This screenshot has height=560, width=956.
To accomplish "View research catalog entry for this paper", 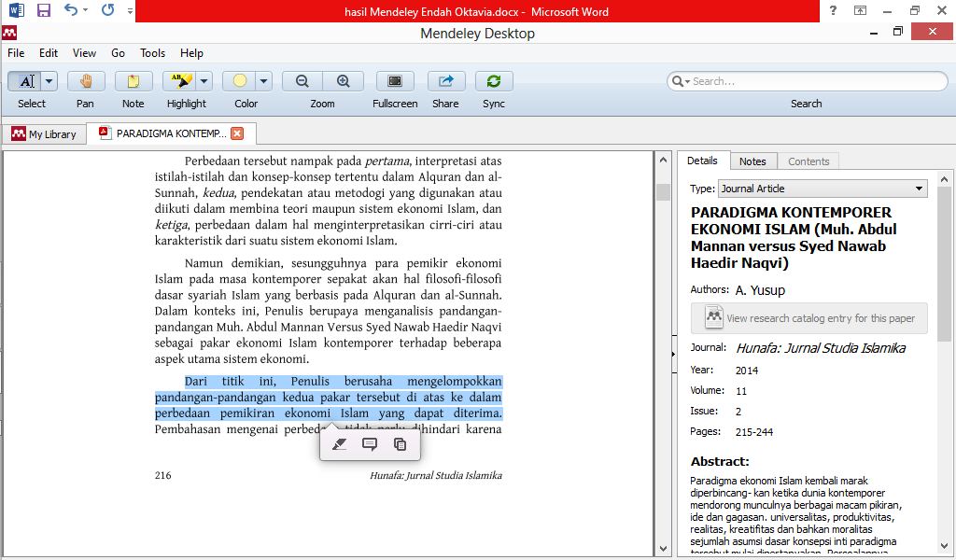I will pos(809,318).
